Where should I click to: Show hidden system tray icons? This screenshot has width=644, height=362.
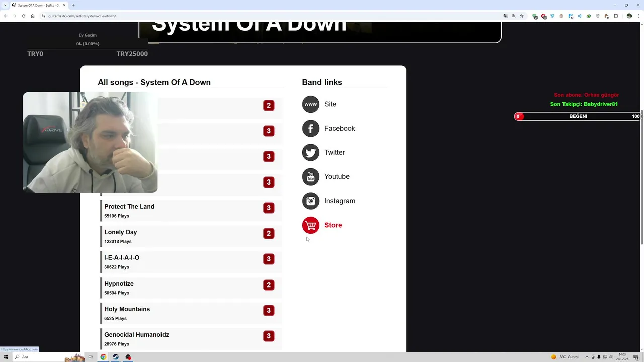(587, 357)
